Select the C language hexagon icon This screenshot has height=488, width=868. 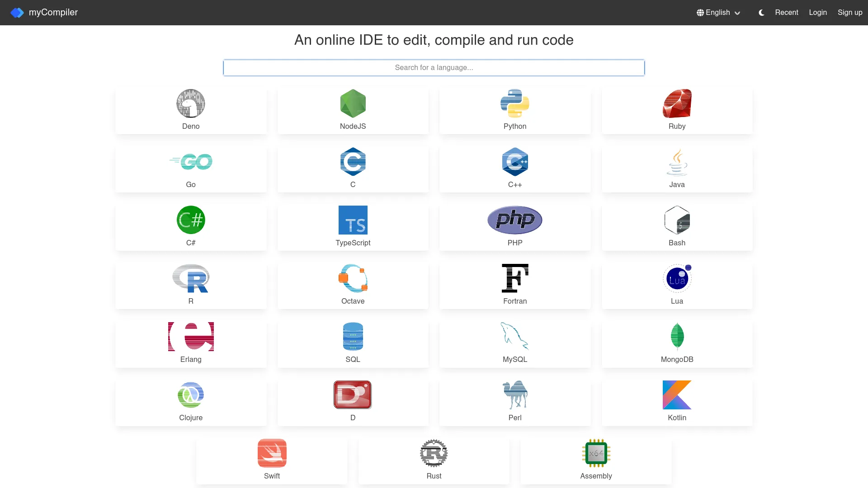click(353, 162)
